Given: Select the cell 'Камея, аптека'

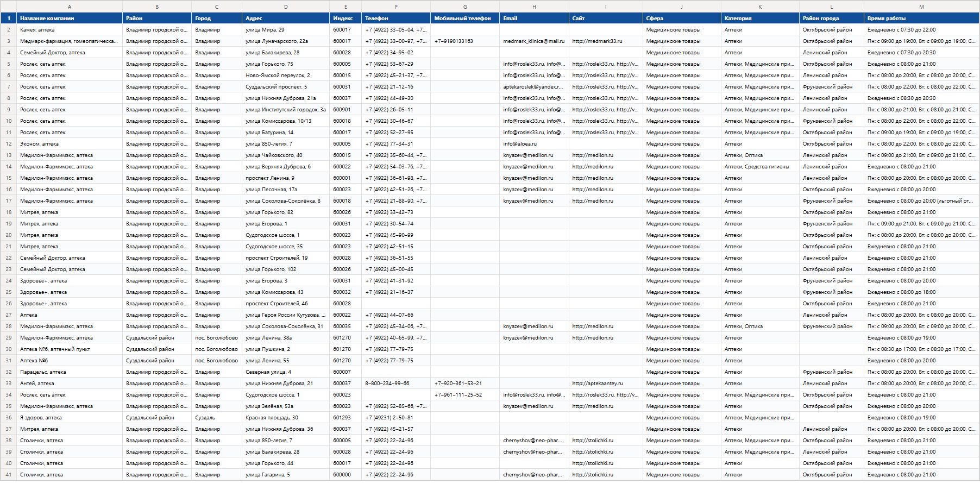Looking at the screenshot, I should 70,30.
